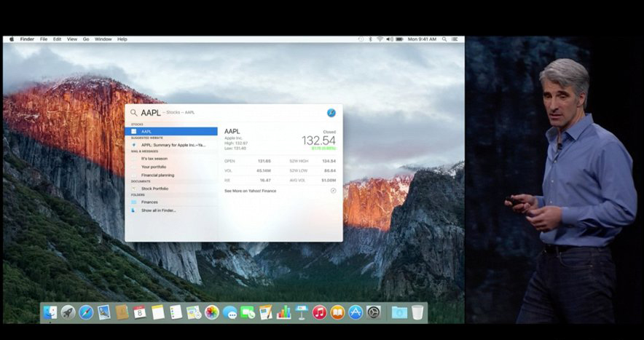This screenshot has height=340, width=644.
Task: Open Messages blue bubble icon
Action: coord(230,313)
